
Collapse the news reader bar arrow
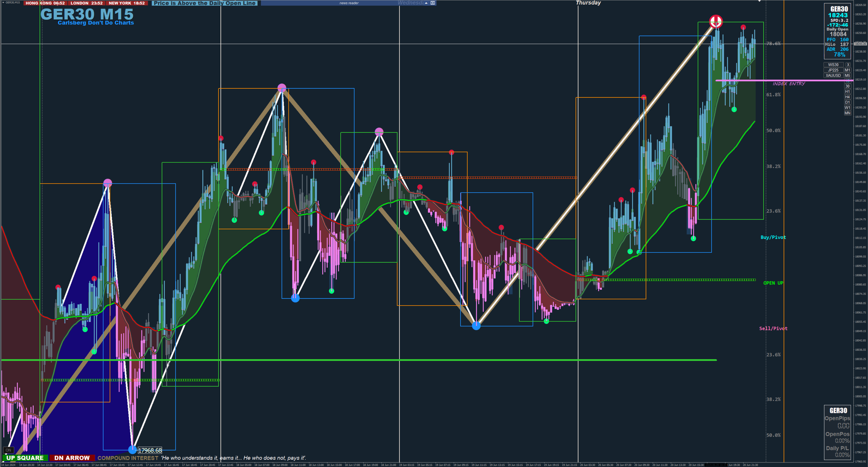pyautogui.click(x=426, y=3)
